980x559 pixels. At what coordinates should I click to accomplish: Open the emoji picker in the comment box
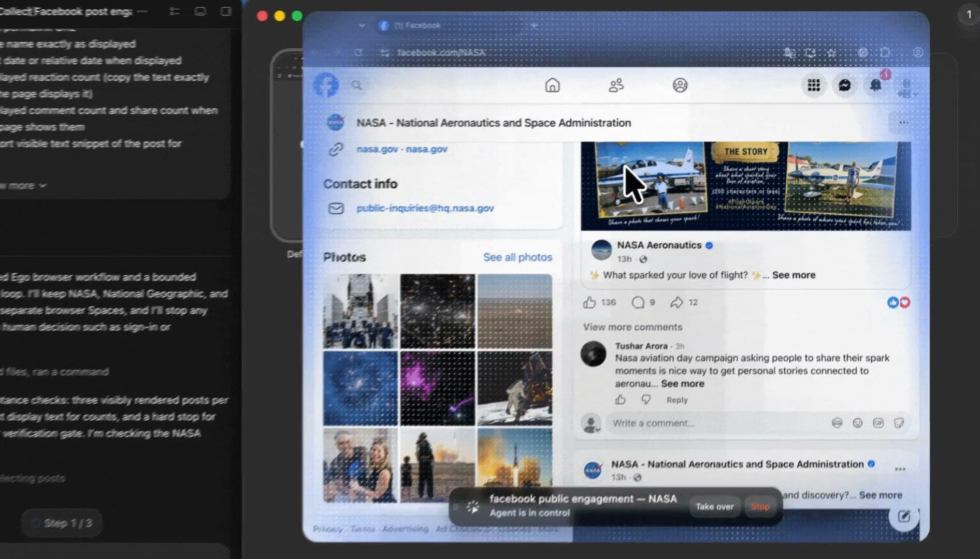point(858,423)
